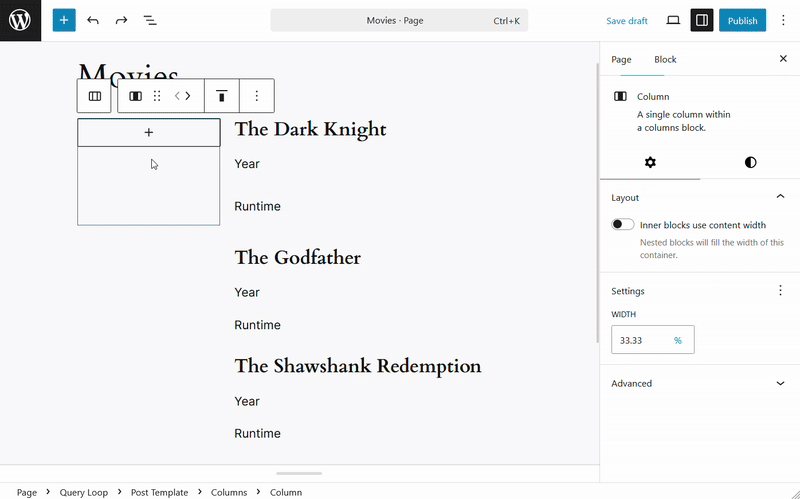
Task: Open the document overview list icon
Action: pyautogui.click(x=150, y=20)
